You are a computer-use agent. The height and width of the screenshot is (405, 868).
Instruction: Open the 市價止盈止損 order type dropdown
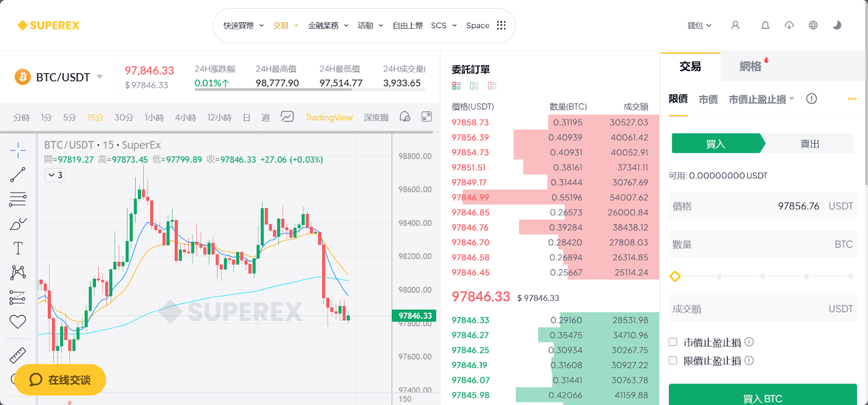point(762,99)
